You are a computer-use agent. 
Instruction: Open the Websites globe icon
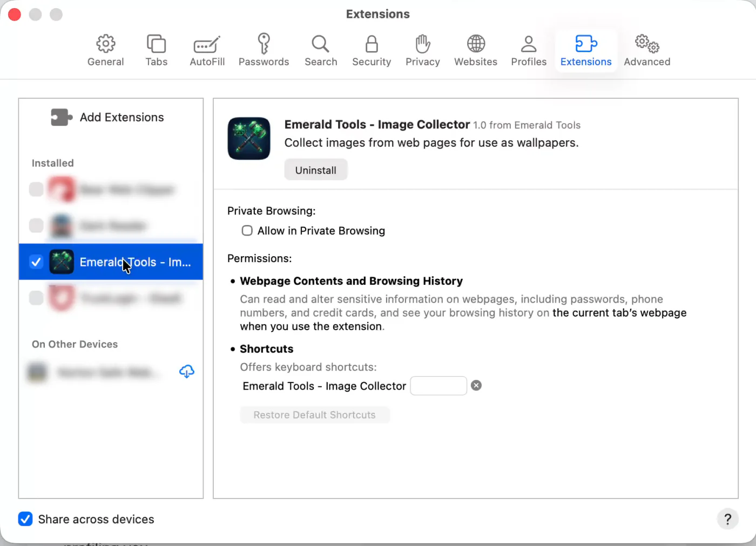tap(476, 44)
